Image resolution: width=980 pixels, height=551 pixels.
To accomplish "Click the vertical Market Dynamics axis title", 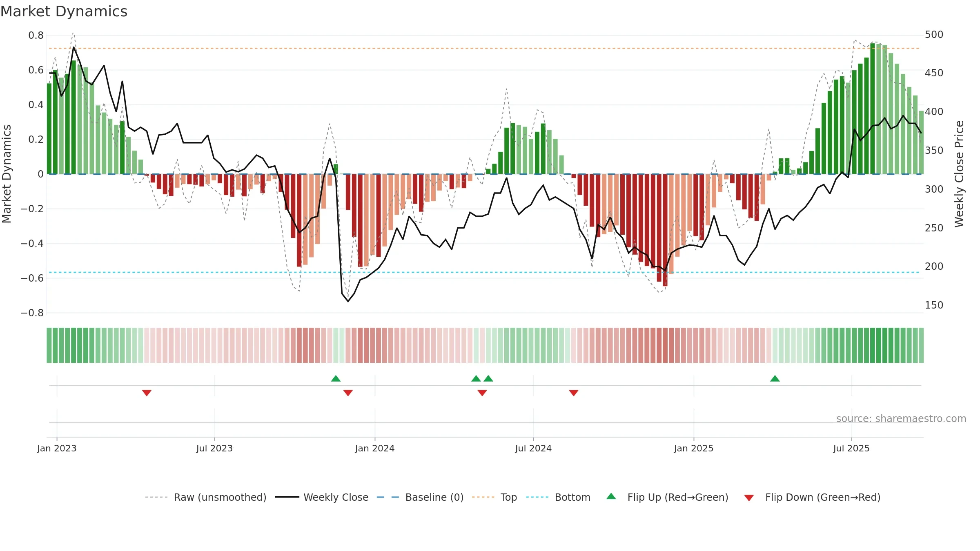I will pyautogui.click(x=7, y=174).
